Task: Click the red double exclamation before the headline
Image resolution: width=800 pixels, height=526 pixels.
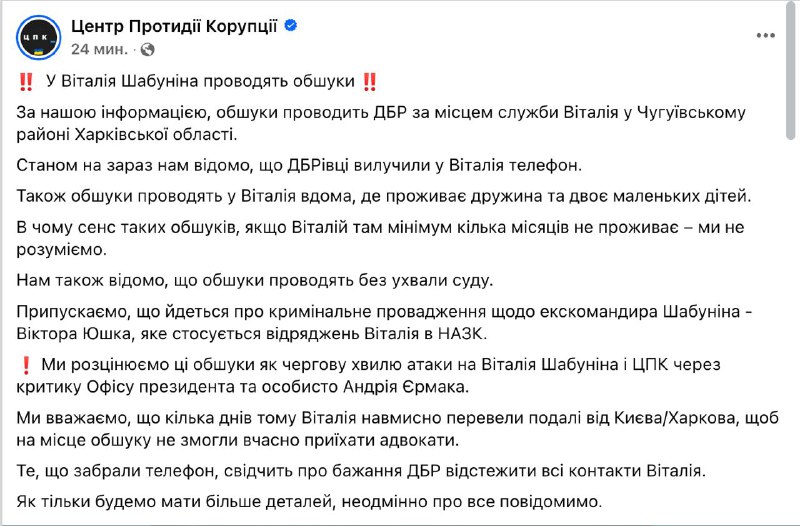Action: [26, 83]
